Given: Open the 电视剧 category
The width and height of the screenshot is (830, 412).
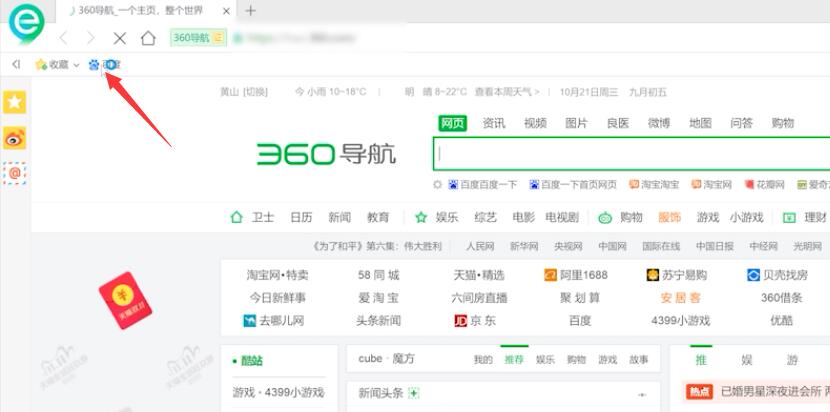Looking at the screenshot, I should [562, 217].
